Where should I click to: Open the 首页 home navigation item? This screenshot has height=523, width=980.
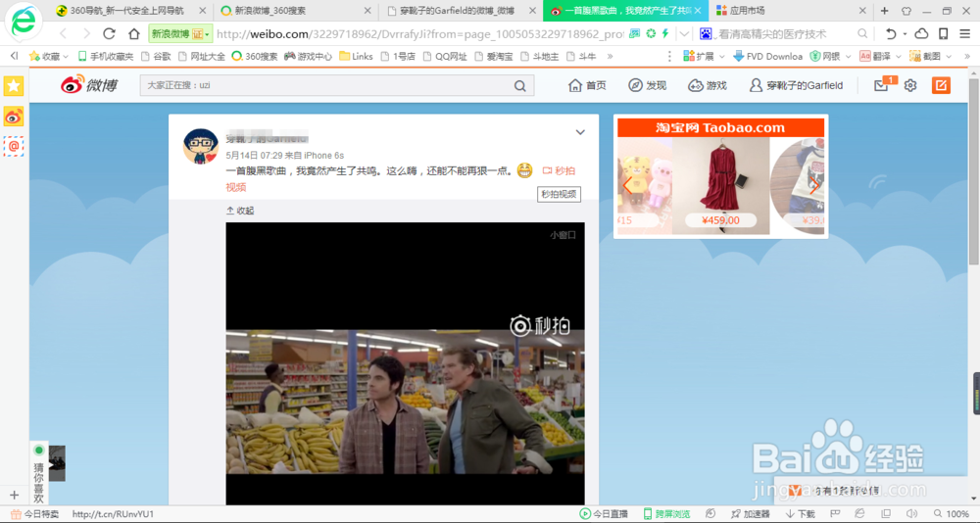click(587, 85)
